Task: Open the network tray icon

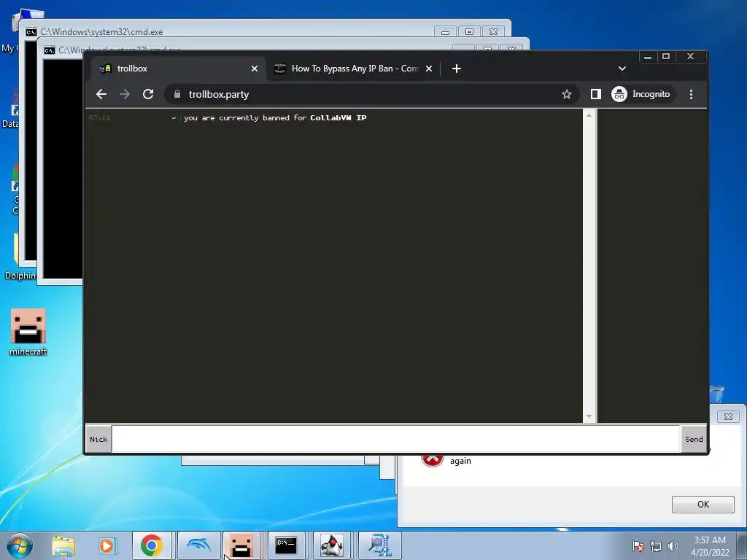Action: (656, 546)
